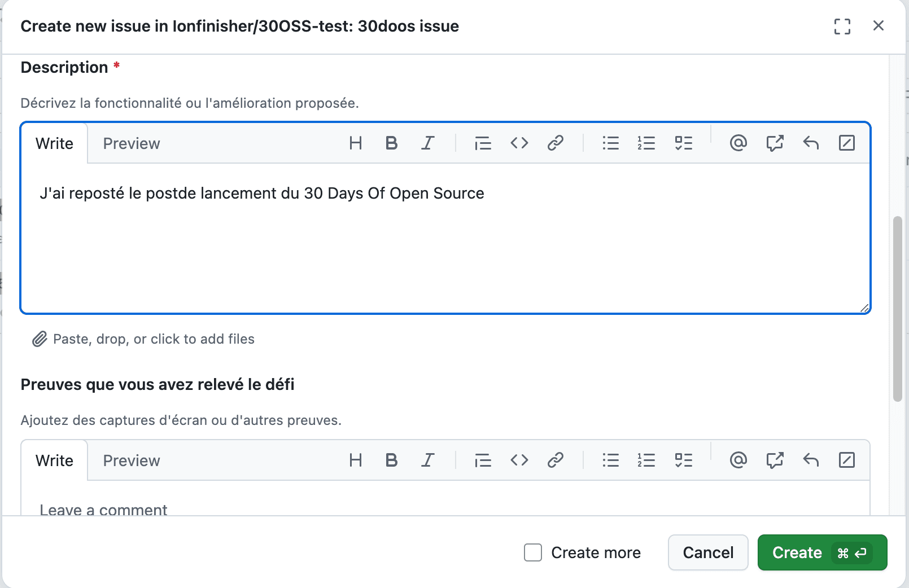Insert unordered list in Description editor
The image size is (909, 588).
point(610,143)
